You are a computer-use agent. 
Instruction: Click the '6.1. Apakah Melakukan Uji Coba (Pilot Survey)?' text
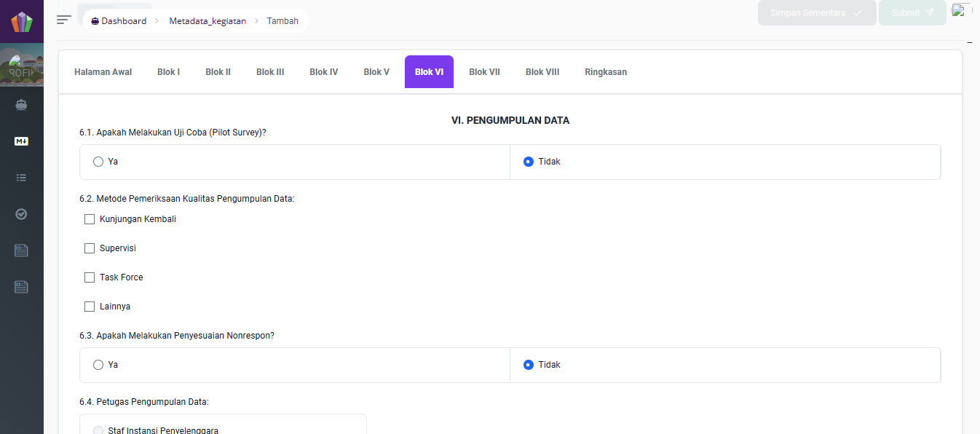click(x=173, y=133)
